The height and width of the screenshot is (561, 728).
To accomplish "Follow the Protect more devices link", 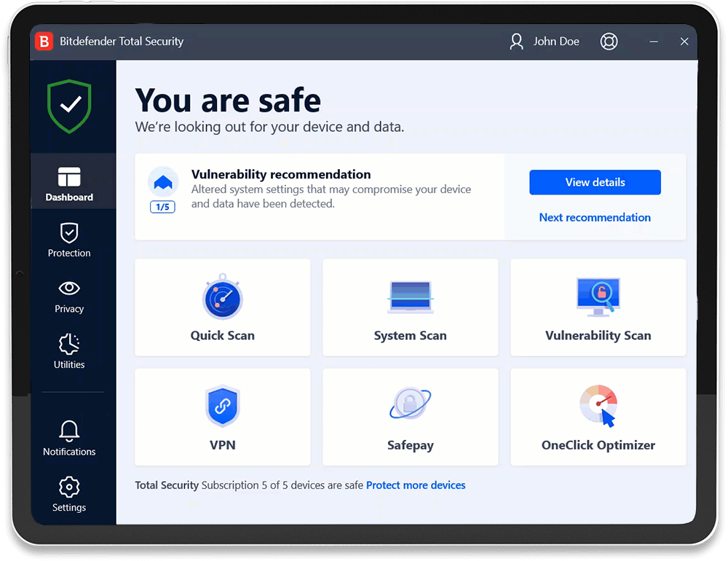I will [416, 485].
